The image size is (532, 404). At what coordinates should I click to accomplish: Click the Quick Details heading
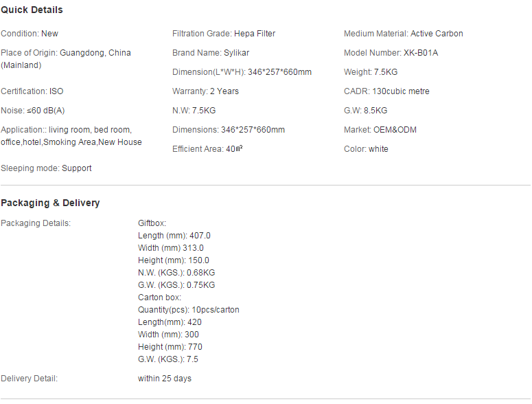pos(32,10)
